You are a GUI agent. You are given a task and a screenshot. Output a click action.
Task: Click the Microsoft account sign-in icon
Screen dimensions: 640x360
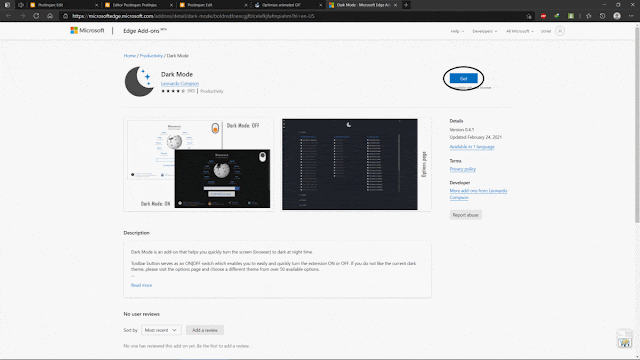[560, 31]
